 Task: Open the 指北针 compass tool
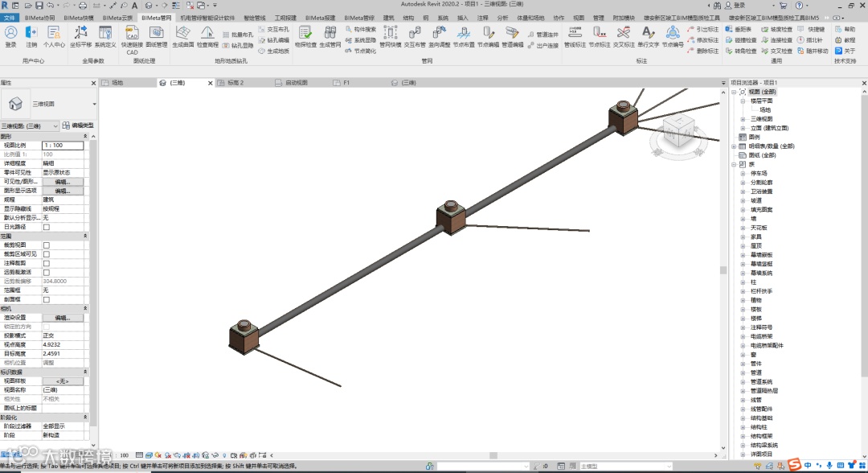pyautogui.click(x=810, y=40)
